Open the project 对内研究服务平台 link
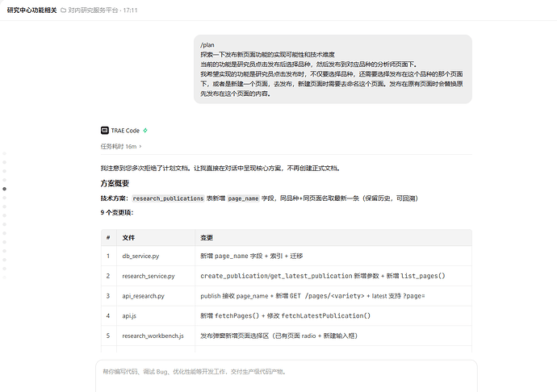This screenshot has height=392, width=557. point(93,10)
